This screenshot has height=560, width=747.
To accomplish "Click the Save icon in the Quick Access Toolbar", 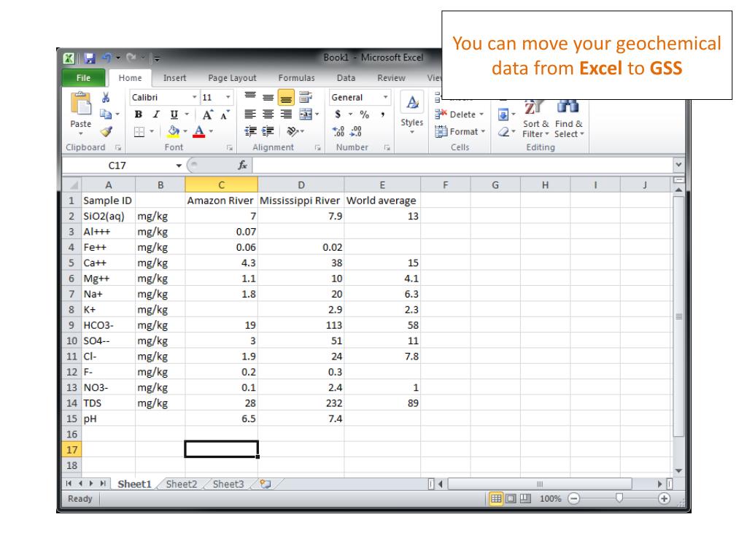I will coord(90,58).
